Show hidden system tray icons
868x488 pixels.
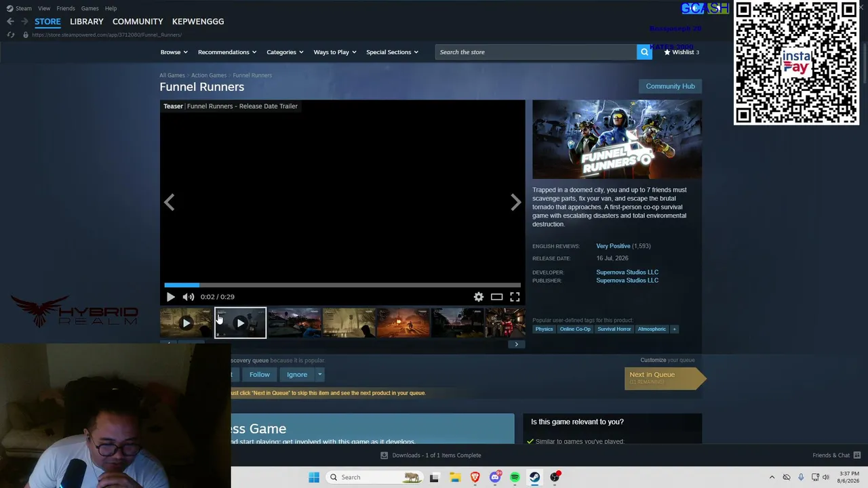pos(772,477)
